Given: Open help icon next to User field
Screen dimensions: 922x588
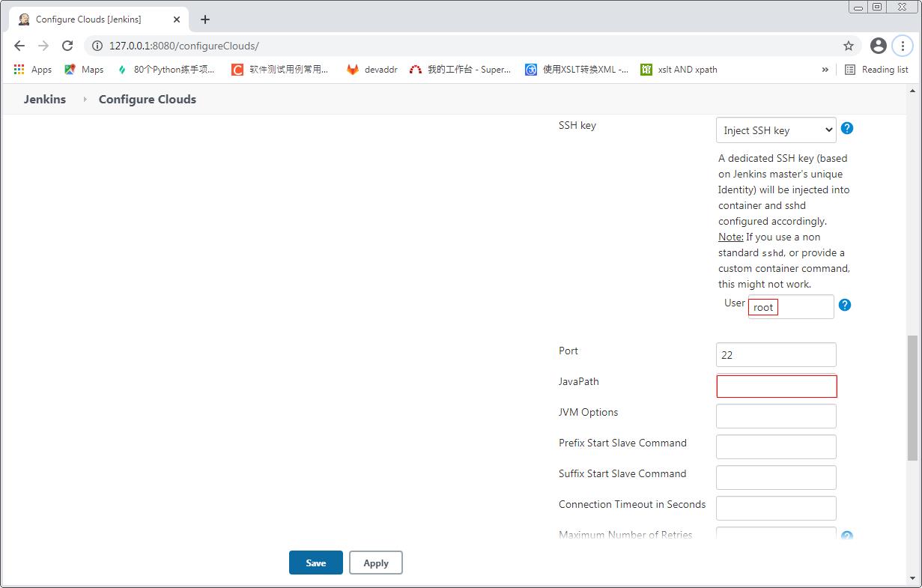Looking at the screenshot, I should click(x=845, y=305).
